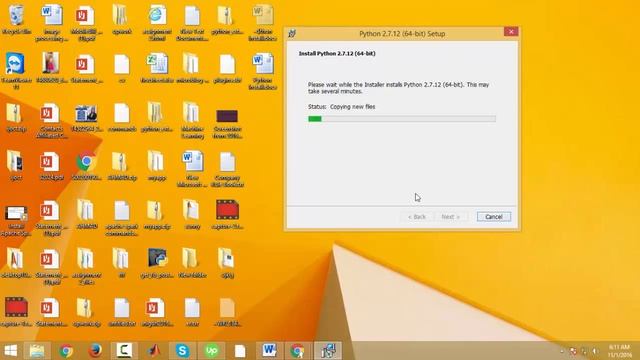This screenshot has height=360, width=640.
Task: Select the Machine Learning folder on desktop
Action: pyautogui.click(x=192, y=120)
